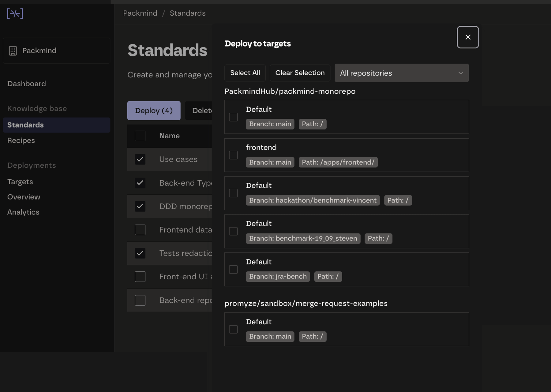
Task: Select the merge-request-examples Default target checkbox
Action: (233, 329)
